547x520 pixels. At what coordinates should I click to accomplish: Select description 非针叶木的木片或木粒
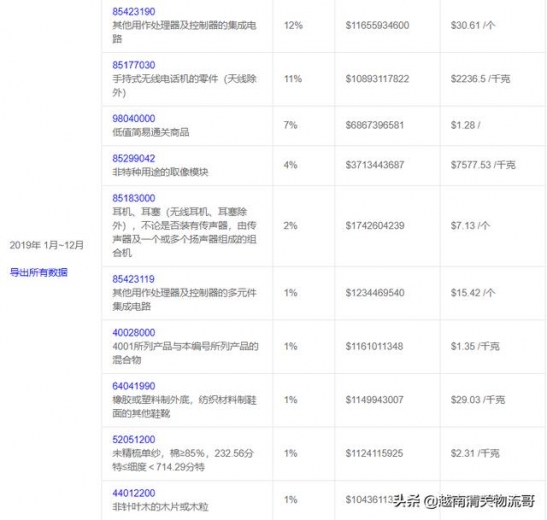pyautogui.click(x=160, y=507)
